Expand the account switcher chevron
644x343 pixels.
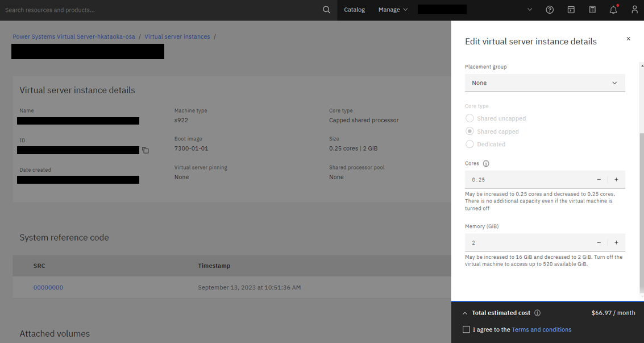pos(529,10)
